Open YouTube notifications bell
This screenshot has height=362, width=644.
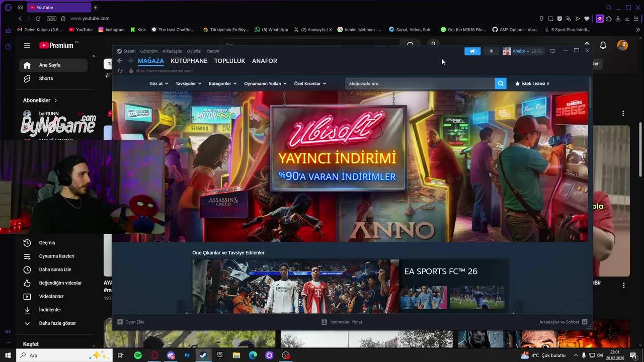click(x=603, y=45)
